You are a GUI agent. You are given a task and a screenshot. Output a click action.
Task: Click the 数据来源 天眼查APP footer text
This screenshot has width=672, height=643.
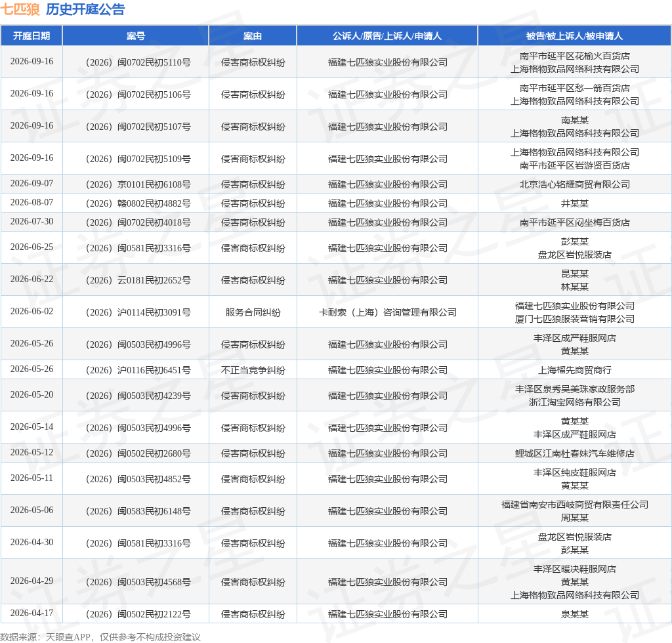coord(100,638)
